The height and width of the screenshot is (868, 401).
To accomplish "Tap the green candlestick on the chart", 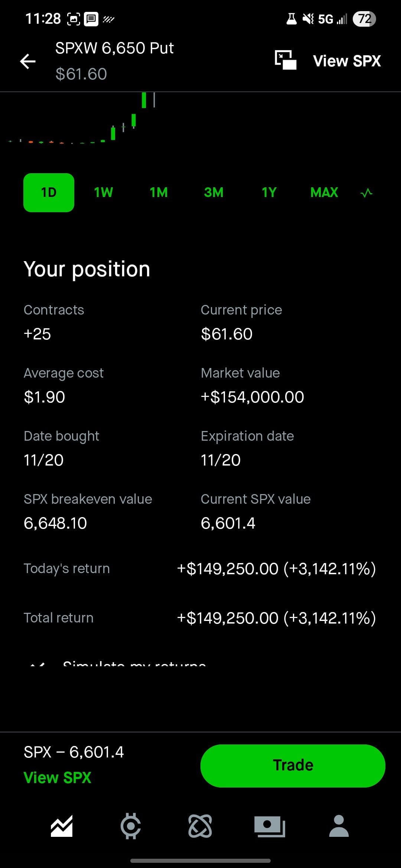I will [x=144, y=101].
